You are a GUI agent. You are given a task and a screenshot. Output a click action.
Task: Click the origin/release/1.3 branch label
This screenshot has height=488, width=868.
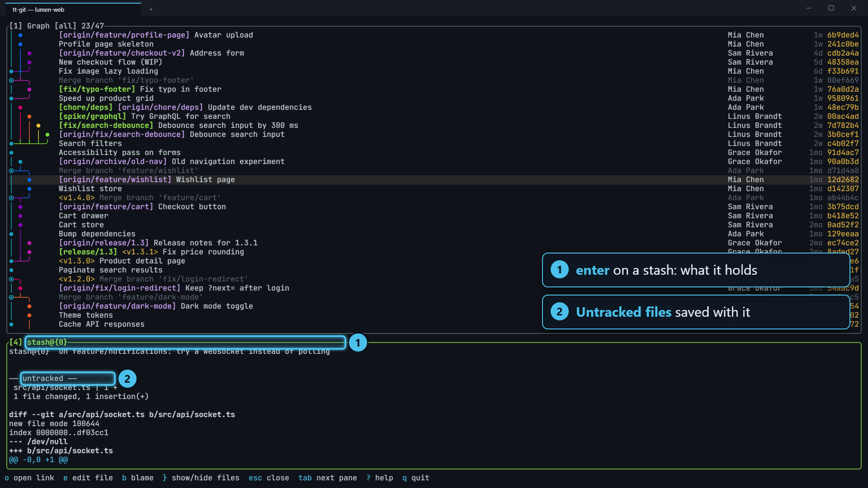(104, 243)
